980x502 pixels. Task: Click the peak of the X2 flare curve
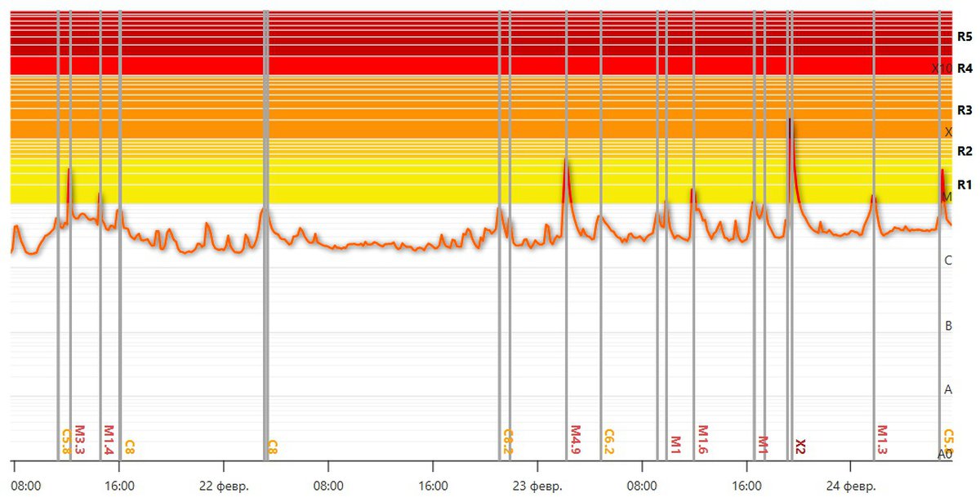(791, 119)
